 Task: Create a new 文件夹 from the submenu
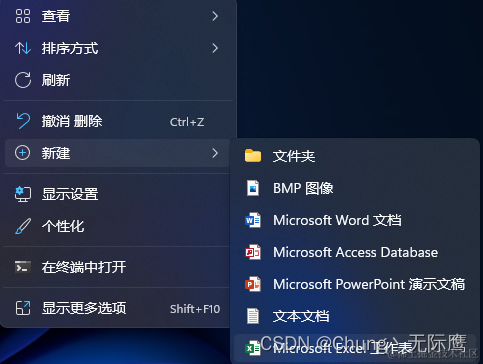pos(355,156)
